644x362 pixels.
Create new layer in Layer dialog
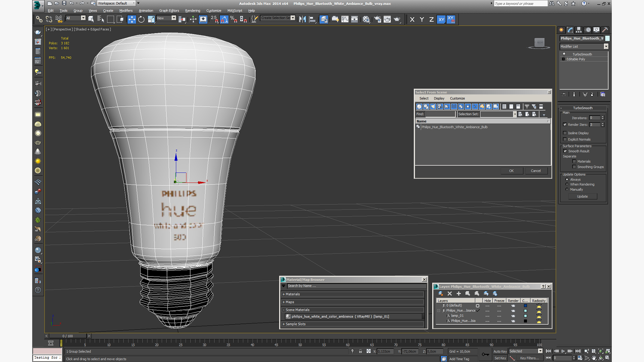coord(440,294)
